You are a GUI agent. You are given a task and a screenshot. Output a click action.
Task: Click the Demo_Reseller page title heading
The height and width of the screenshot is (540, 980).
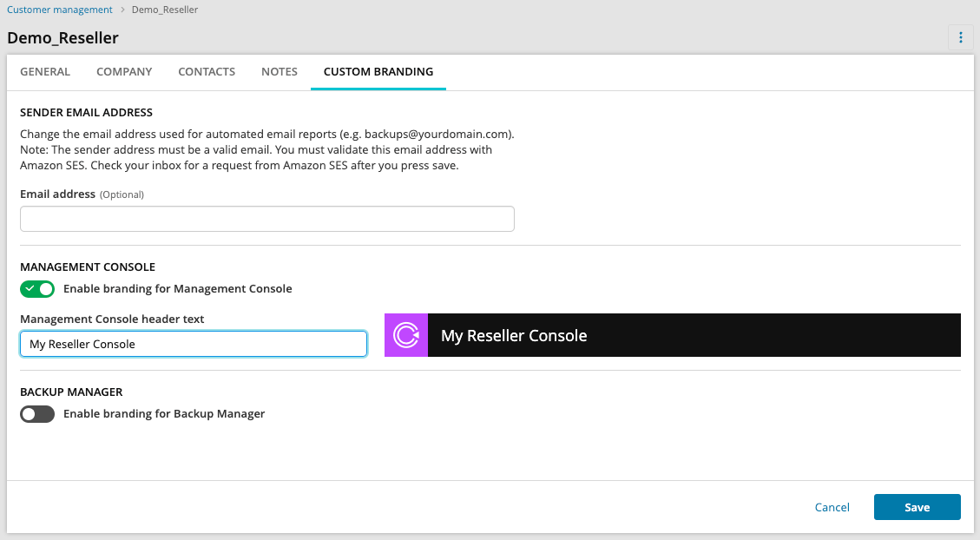(x=62, y=38)
